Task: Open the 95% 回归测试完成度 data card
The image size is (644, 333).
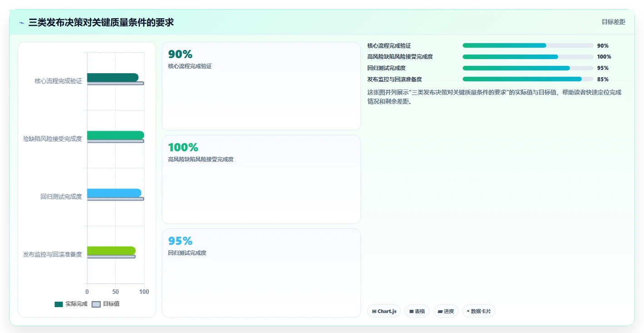Action: click(261, 273)
